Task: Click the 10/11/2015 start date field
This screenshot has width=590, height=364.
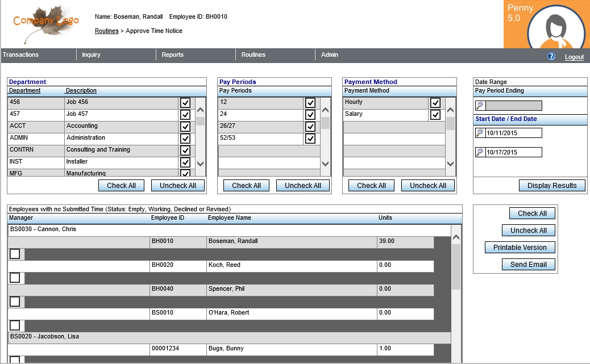Action: pyautogui.click(x=514, y=133)
